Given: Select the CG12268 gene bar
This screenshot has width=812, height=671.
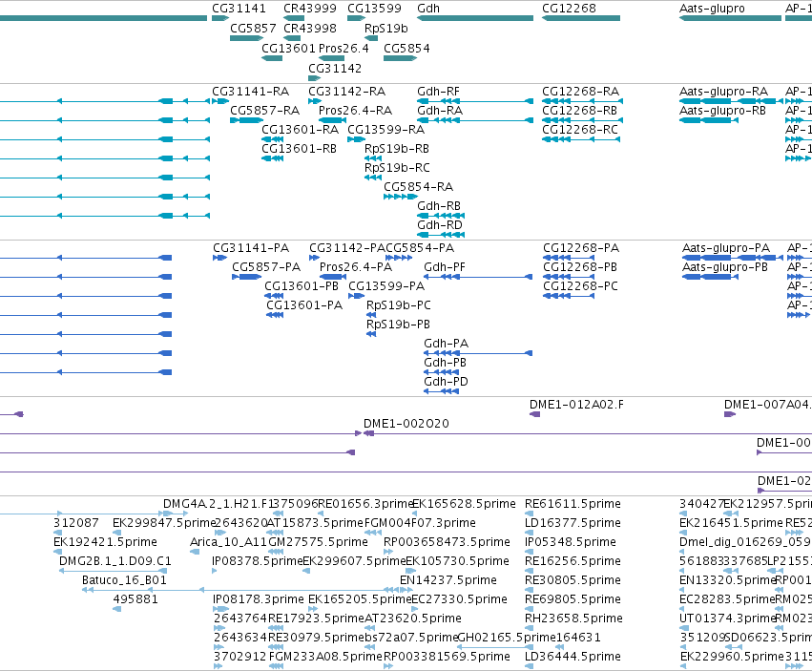Looking at the screenshot, I should [581, 18].
